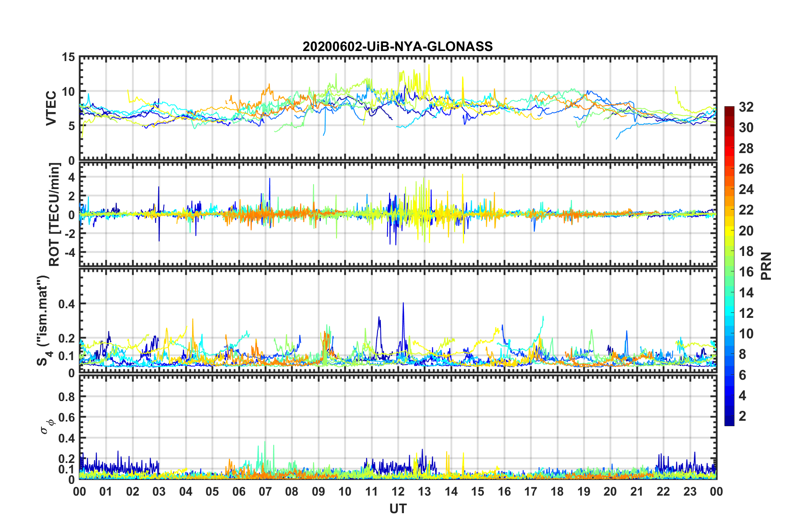The height and width of the screenshot is (532, 796).
Task: Click the colorbar tick label 32
Action: coord(746,107)
